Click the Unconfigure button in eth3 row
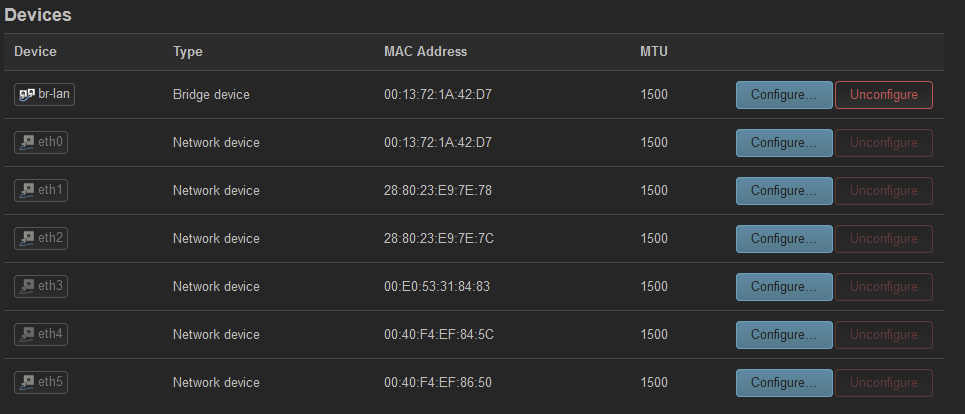 pyautogui.click(x=884, y=287)
